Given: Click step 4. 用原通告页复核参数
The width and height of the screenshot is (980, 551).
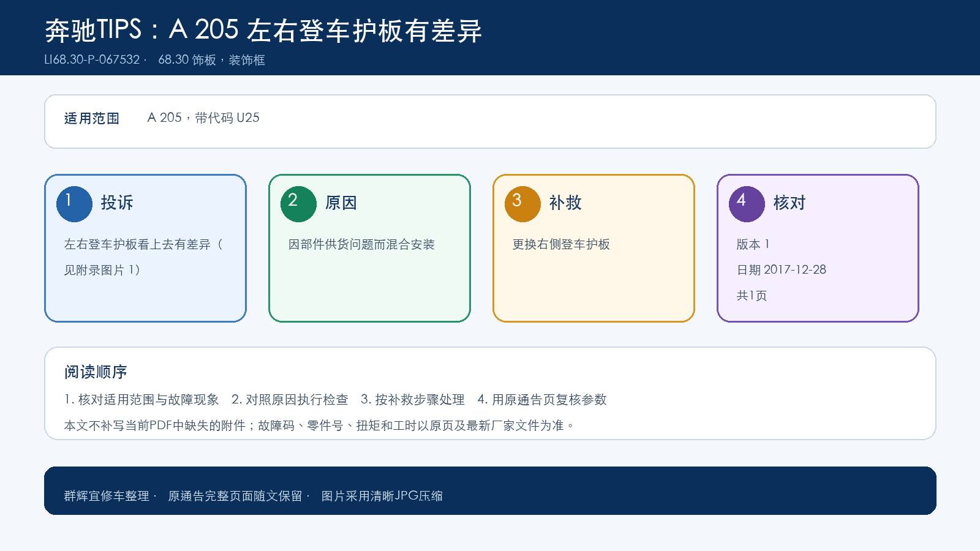Looking at the screenshot, I should pyautogui.click(x=542, y=400).
